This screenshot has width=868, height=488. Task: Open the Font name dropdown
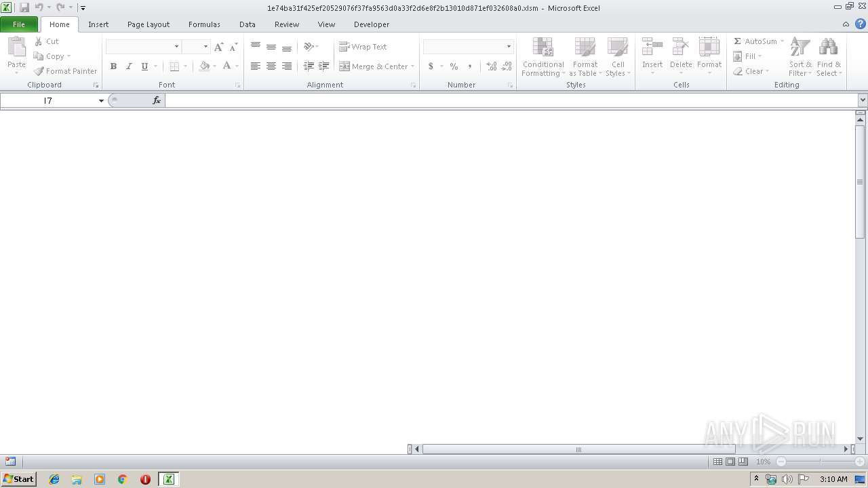point(176,47)
